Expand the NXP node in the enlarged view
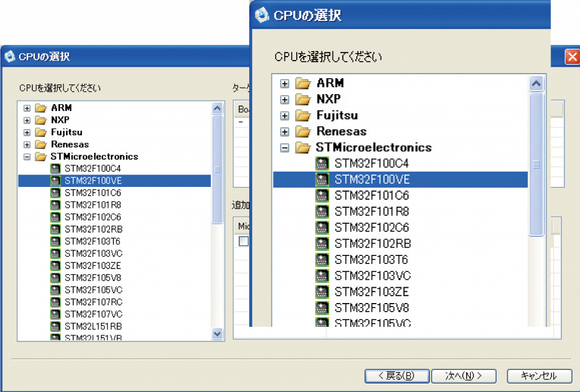580x392 pixels. tap(284, 100)
